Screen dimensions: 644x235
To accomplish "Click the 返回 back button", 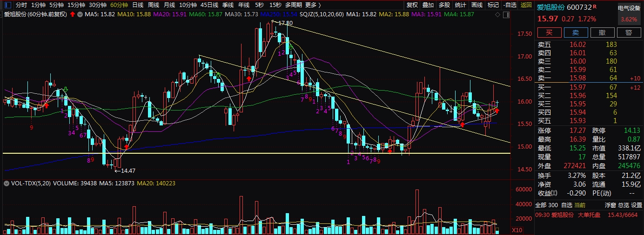I will (526, 5).
